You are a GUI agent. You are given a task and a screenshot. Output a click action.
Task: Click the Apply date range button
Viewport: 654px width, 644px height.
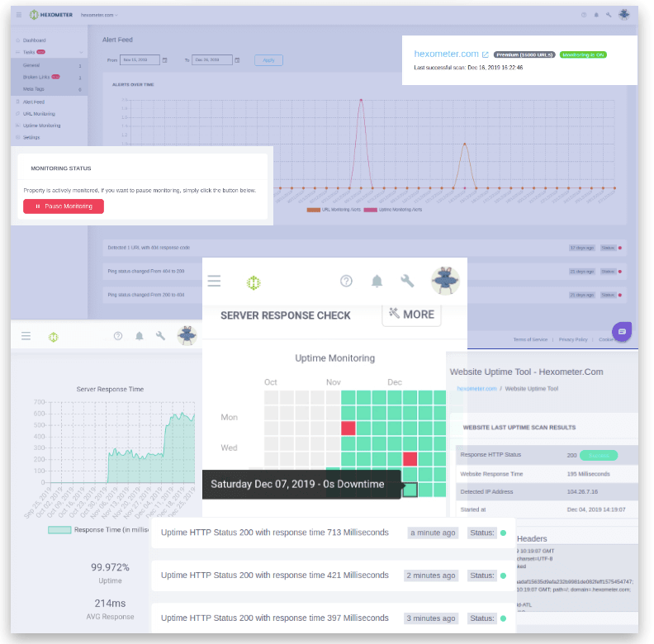(x=268, y=60)
